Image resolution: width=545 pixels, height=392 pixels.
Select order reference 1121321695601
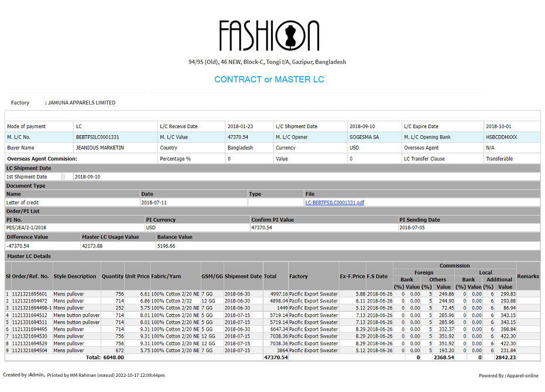point(29,294)
